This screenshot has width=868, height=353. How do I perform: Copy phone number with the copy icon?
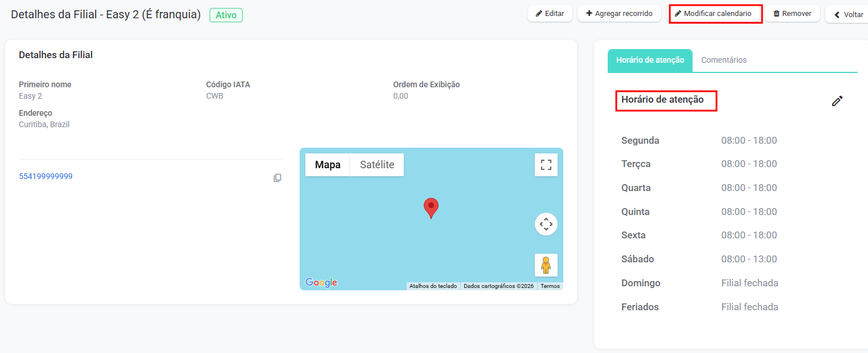pyautogui.click(x=277, y=178)
